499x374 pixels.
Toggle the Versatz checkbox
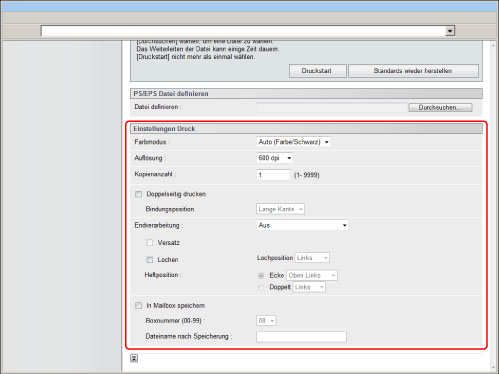150,243
